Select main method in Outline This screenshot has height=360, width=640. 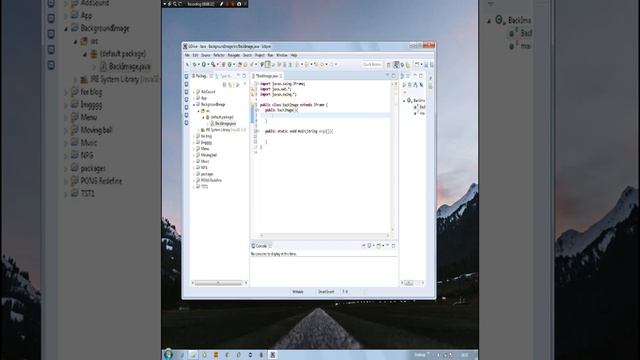pyautogui.click(x=420, y=113)
